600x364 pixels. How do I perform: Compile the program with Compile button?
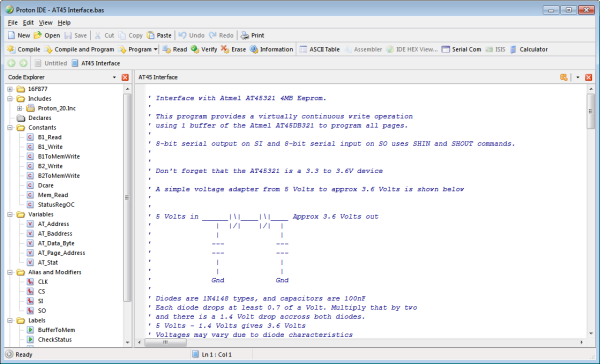(24, 49)
